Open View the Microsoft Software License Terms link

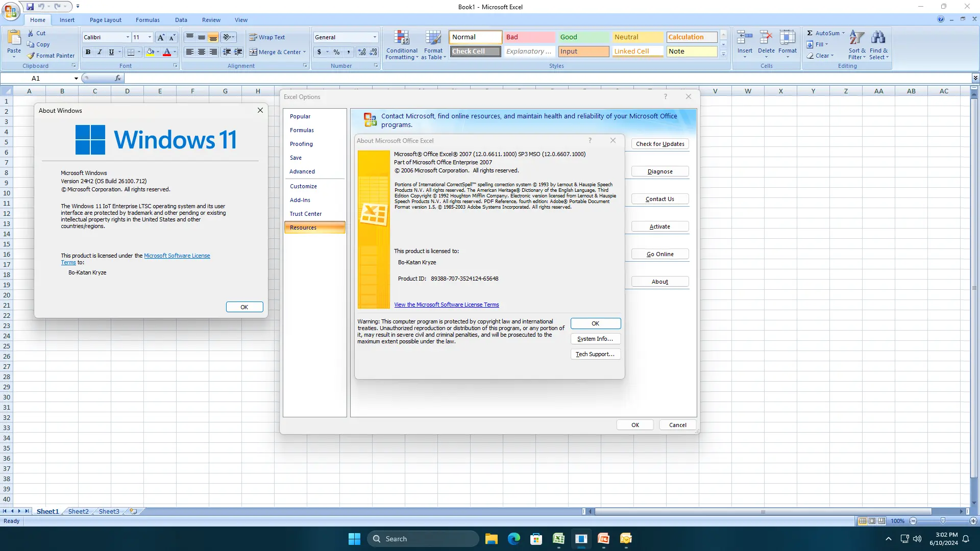447,305
